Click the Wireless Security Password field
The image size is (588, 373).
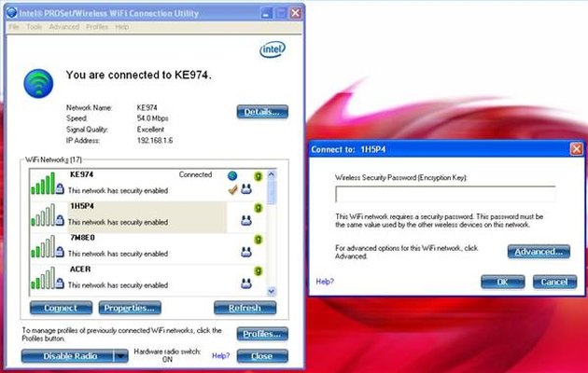tap(445, 194)
